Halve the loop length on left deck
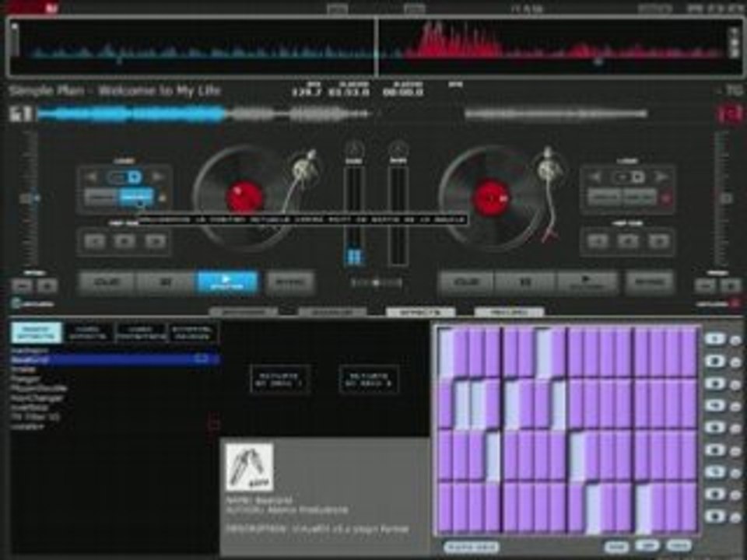747x560 pixels. (x=92, y=177)
